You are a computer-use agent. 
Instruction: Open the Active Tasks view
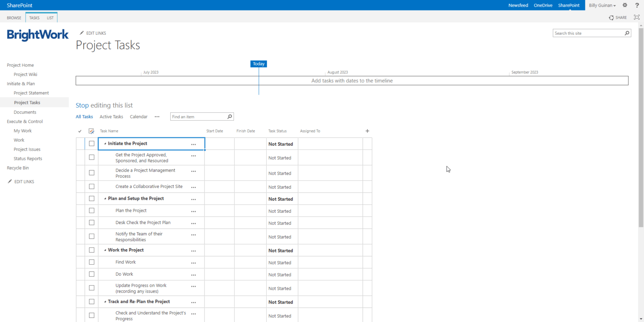coord(111,116)
